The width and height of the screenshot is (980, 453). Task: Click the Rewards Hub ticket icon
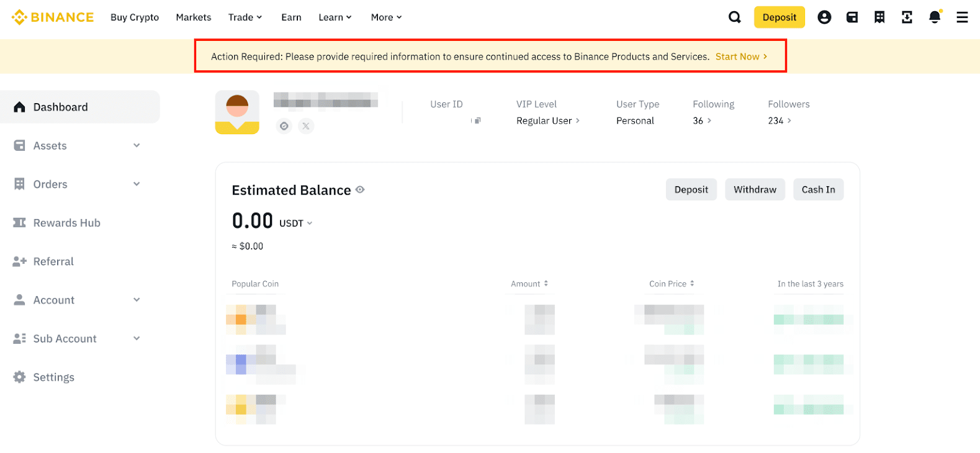pos(20,223)
